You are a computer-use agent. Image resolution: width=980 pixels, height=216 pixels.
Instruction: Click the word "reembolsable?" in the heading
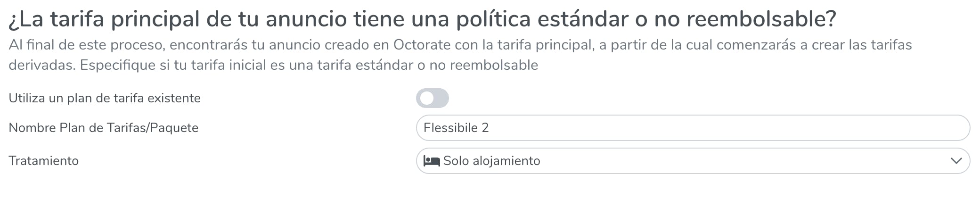[761, 19]
